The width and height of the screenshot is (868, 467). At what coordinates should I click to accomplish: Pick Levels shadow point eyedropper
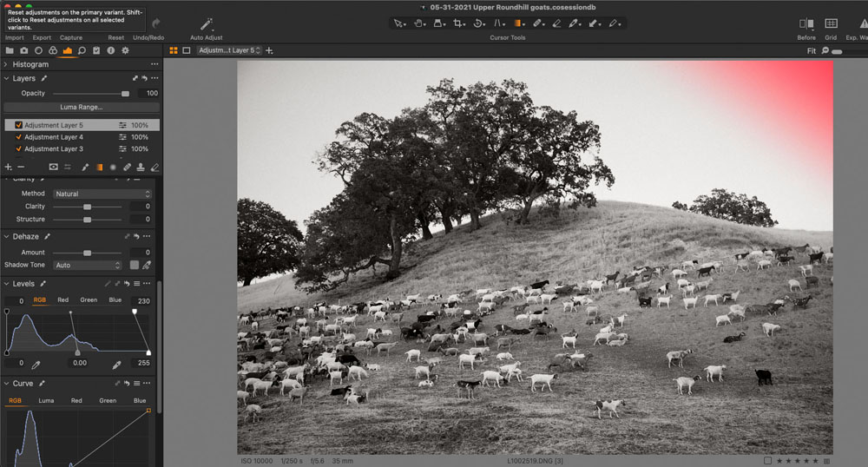point(36,365)
